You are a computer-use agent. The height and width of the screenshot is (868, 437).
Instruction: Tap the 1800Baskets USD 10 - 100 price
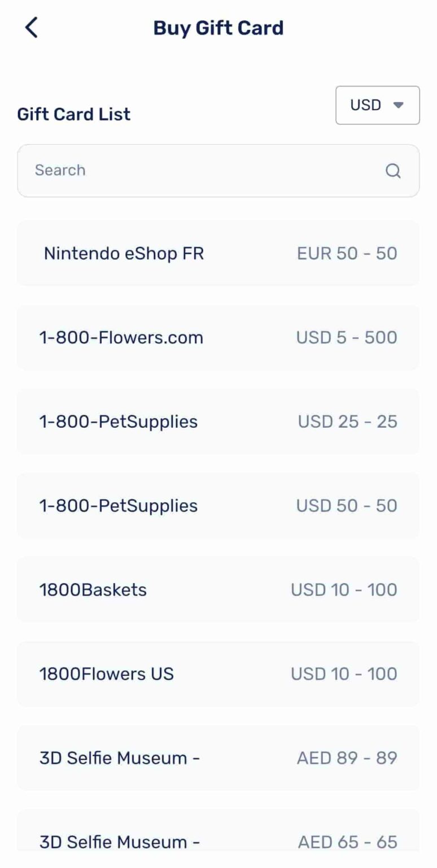tap(344, 589)
